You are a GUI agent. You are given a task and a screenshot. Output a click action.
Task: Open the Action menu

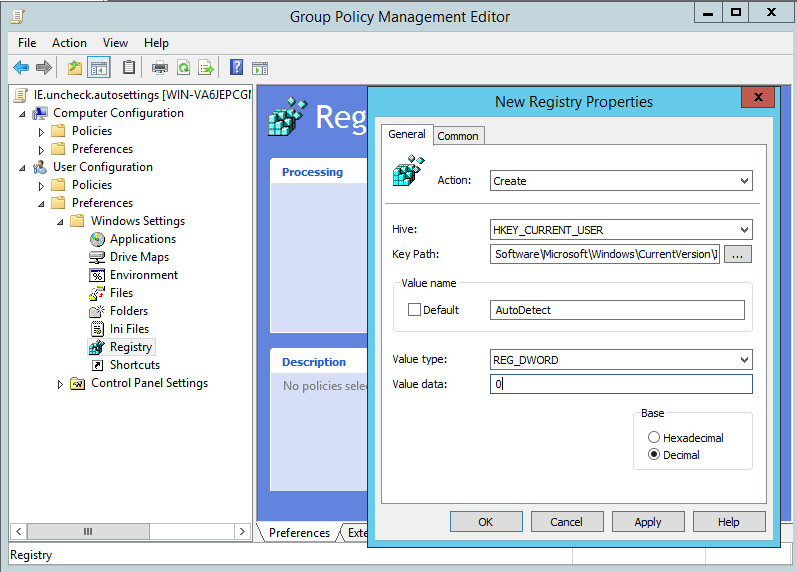click(69, 43)
